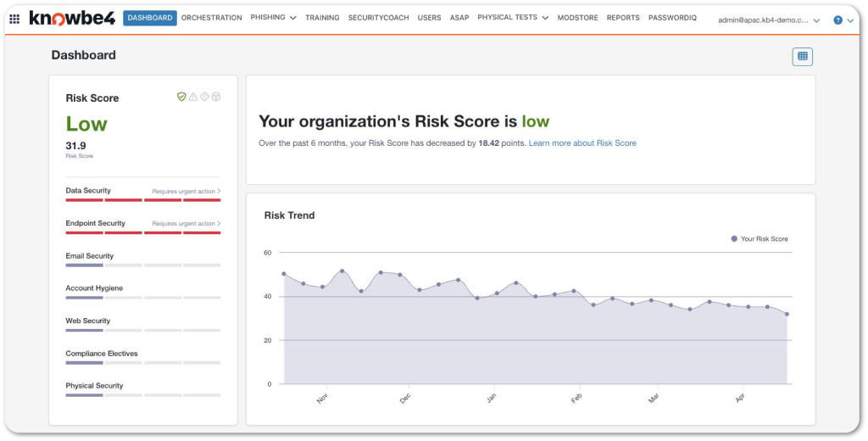
Task: Go to the Dashboard tab
Action: tap(150, 18)
